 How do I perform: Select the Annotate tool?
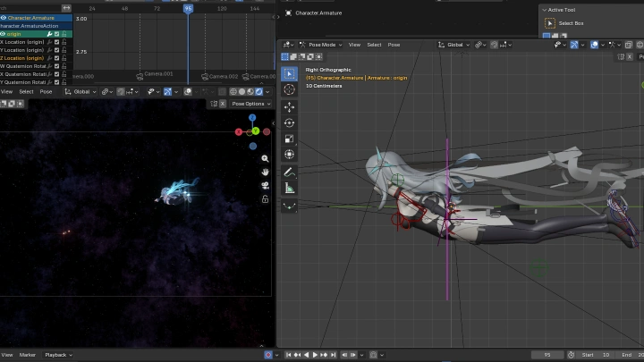(289, 173)
